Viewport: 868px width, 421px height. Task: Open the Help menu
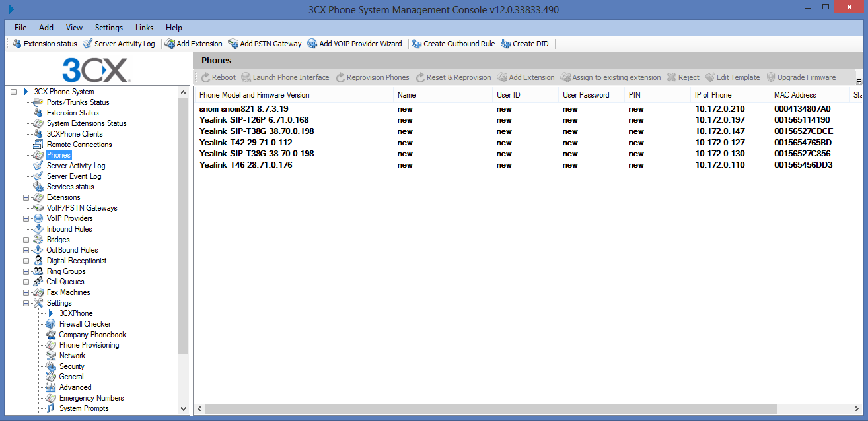pyautogui.click(x=174, y=28)
